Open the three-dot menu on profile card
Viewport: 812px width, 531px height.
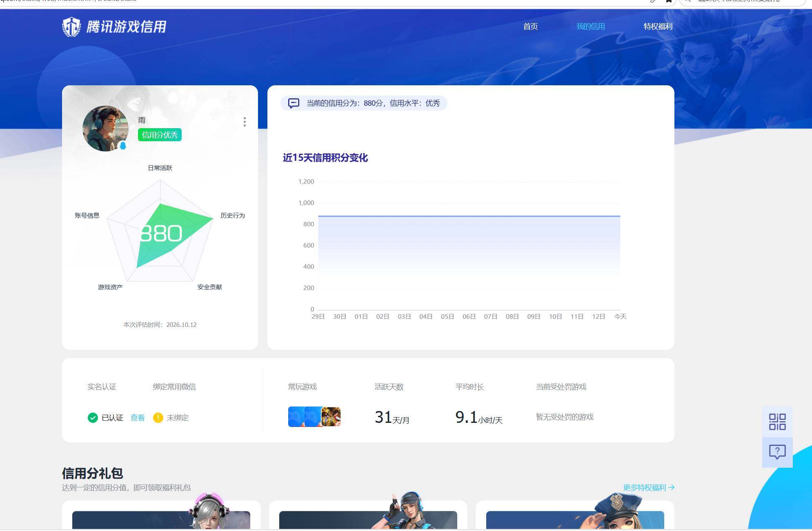[x=245, y=122]
